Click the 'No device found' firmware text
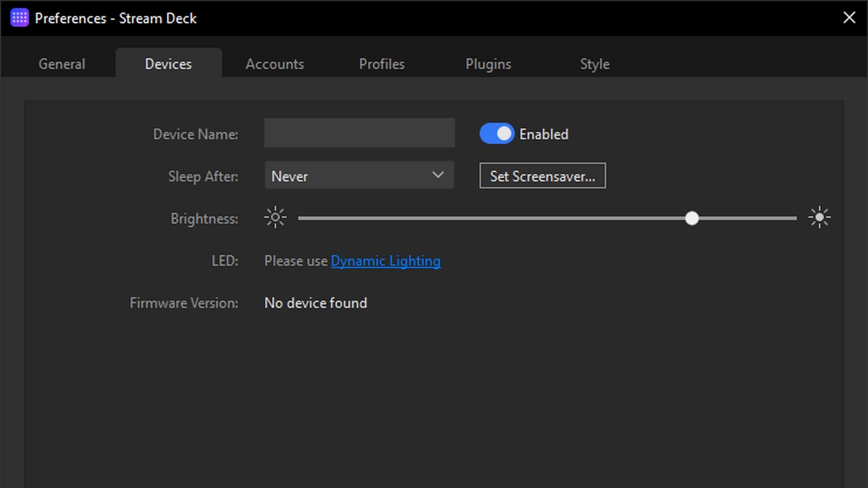 315,303
